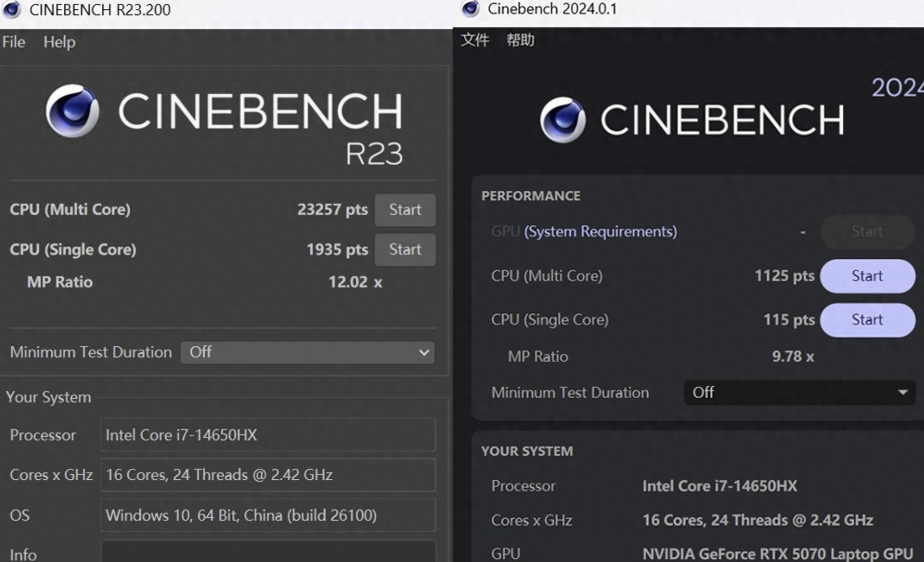Start the 2024 CPU Single Core test
924x562 pixels.
pyautogui.click(x=867, y=320)
